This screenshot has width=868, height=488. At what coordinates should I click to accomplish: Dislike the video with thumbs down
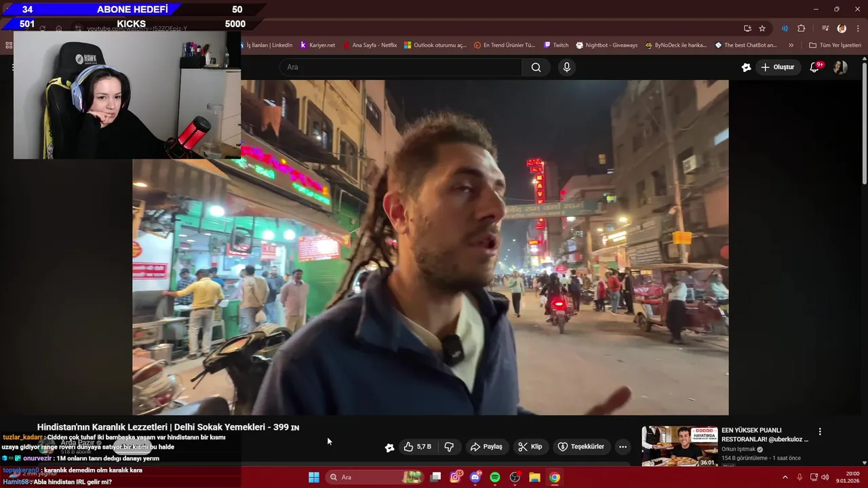[449, 447]
